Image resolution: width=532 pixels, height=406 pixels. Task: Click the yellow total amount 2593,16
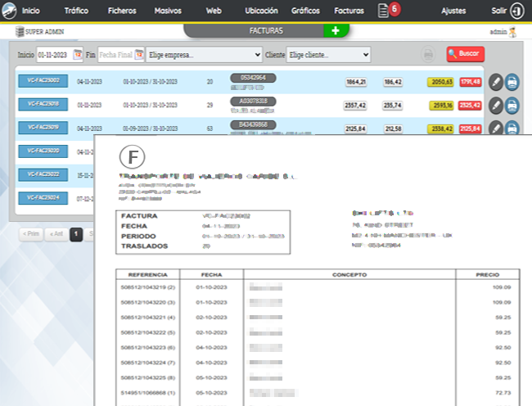tap(441, 106)
